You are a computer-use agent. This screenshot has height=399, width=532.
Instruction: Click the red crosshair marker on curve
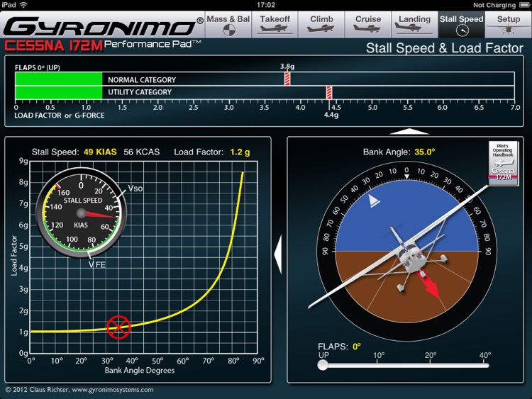pos(118,327)
